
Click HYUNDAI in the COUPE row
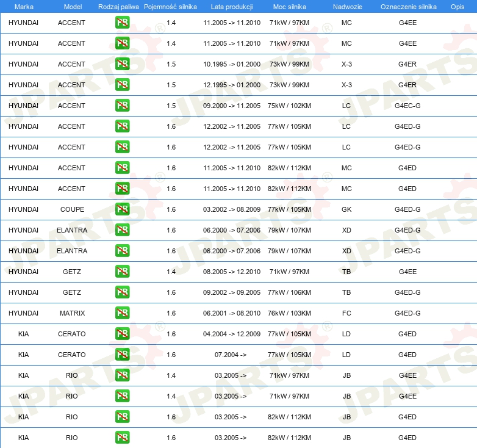(x=23, y=209)
